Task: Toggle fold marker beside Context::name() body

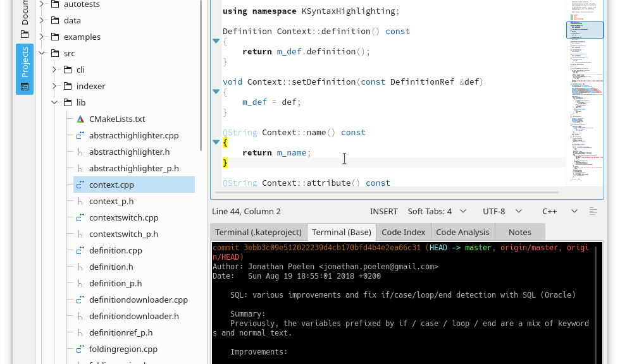Action: pyautogui.click(x=216, y=143)
